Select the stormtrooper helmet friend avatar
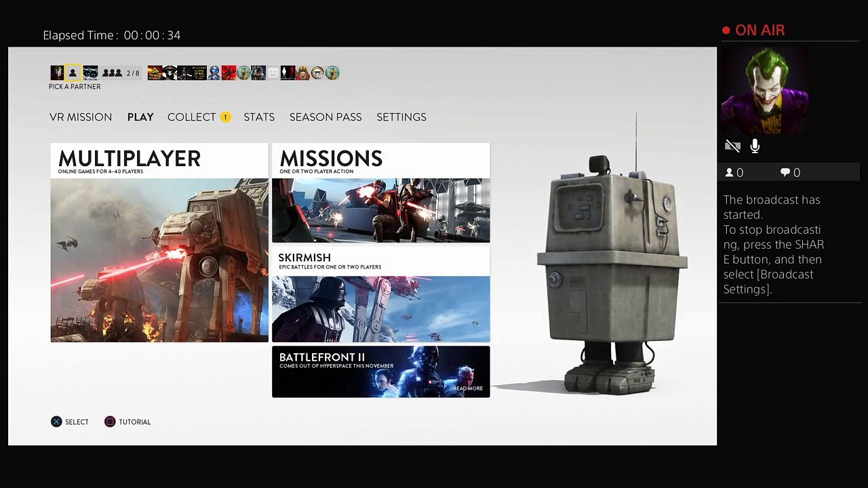Viewport: 868px width, 488px height. (317, 73)
